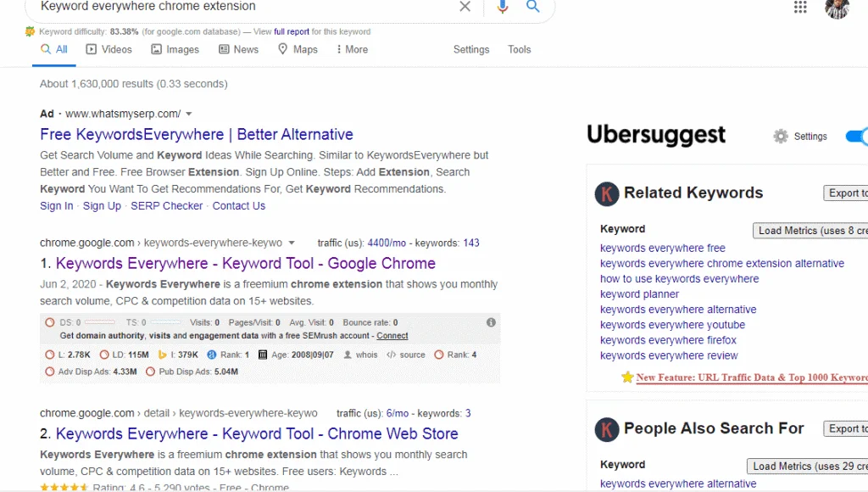
Task: Click the Keywords Everywhere crown icon
Action: coord(29,31)
